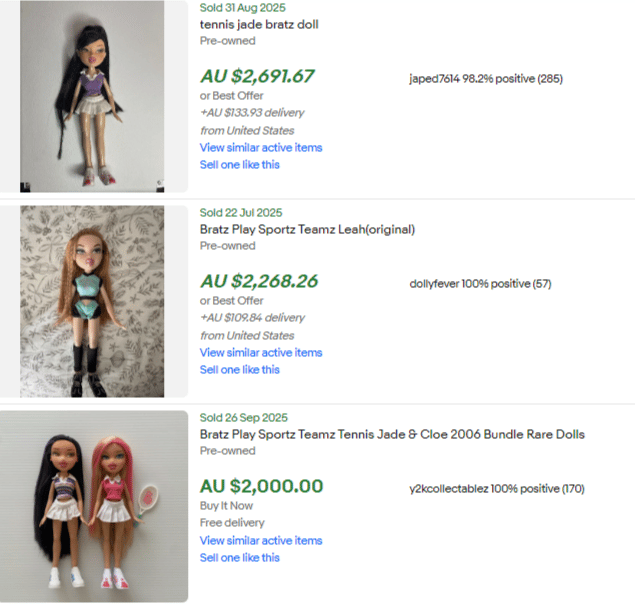
Task: Open 'Bratz Play Sportz Teamz Leah(original)' title
Action: point(307,229)
